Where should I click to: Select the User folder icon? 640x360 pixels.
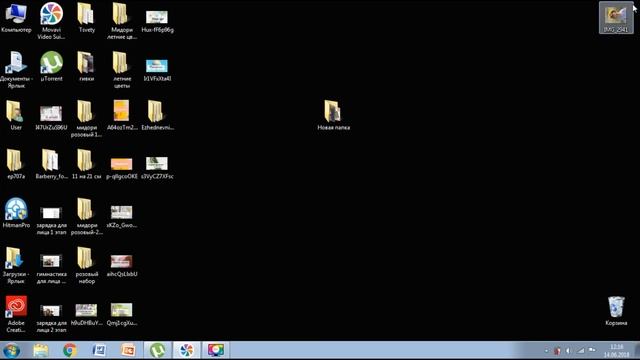(16, 115)
